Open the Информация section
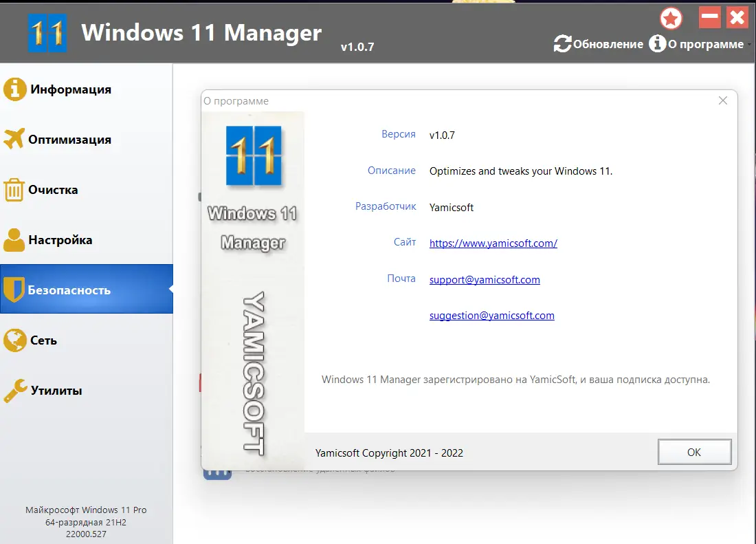The image size is (756, 544). (x=87, y=89)
